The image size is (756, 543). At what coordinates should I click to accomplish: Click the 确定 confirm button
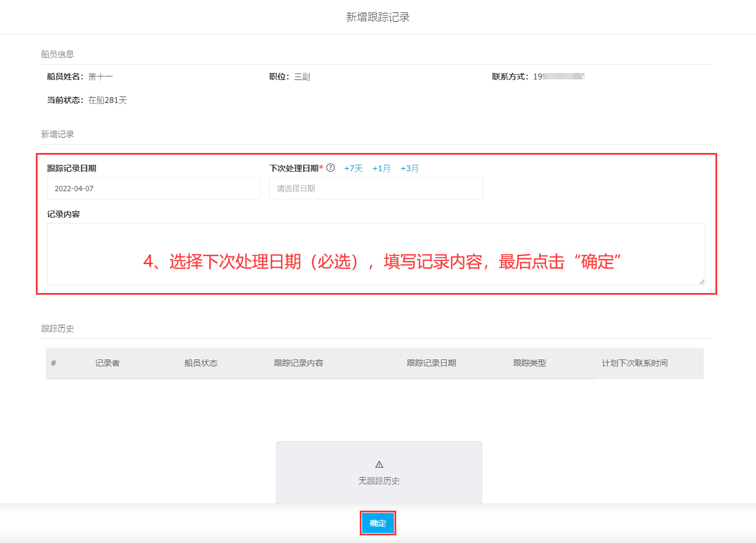point(378,523)
